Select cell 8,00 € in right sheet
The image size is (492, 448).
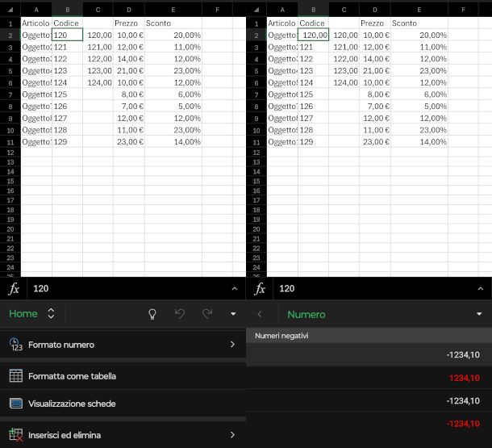375,94
